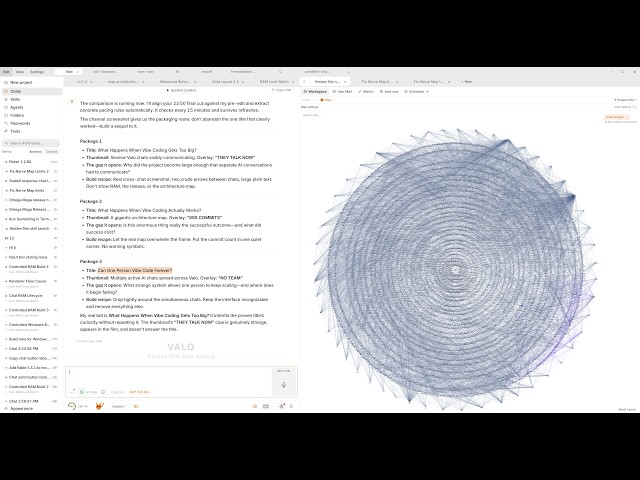Image resolution: width=640 pixels, height=480 pixels.
Task: Open Appearance at the sidebar bottom
Action: click(x=21, y=409)
